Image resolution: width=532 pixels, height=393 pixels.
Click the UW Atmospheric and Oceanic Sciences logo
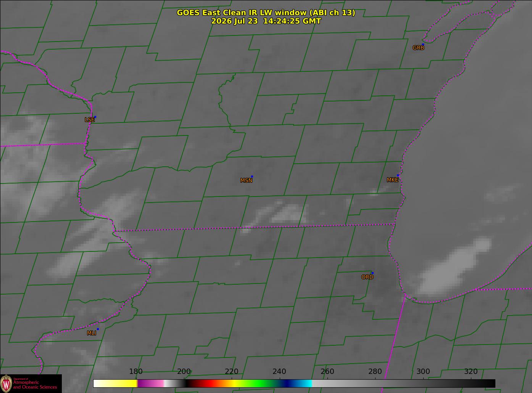(31, 383)
